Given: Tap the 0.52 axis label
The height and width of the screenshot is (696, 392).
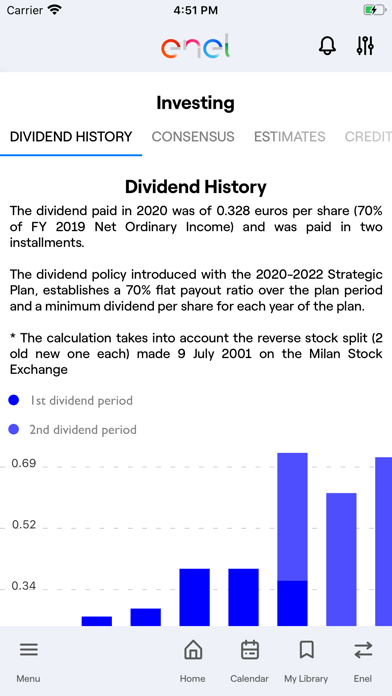Looking at the screenshot, I should (x=24, y=525).
